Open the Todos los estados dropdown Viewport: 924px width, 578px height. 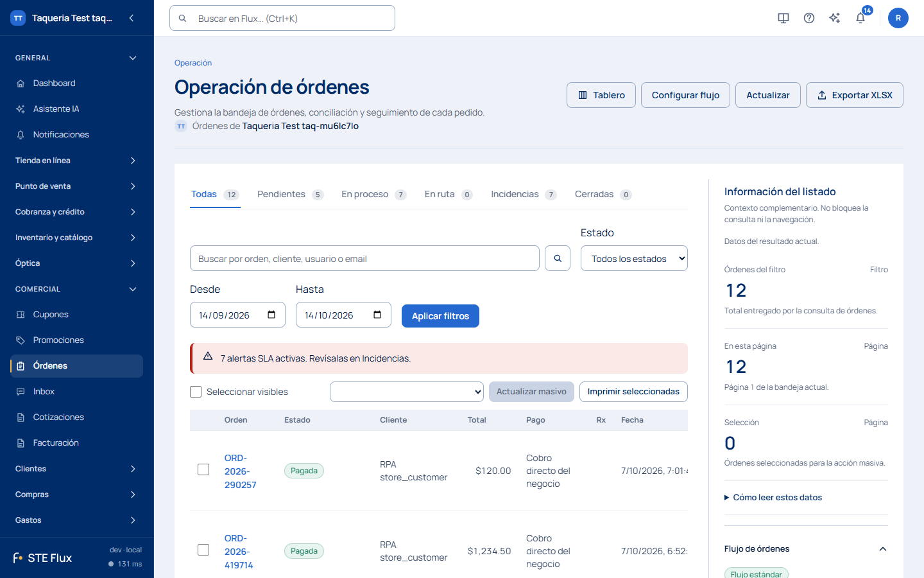pyautogui.click(x=634, y=258)
